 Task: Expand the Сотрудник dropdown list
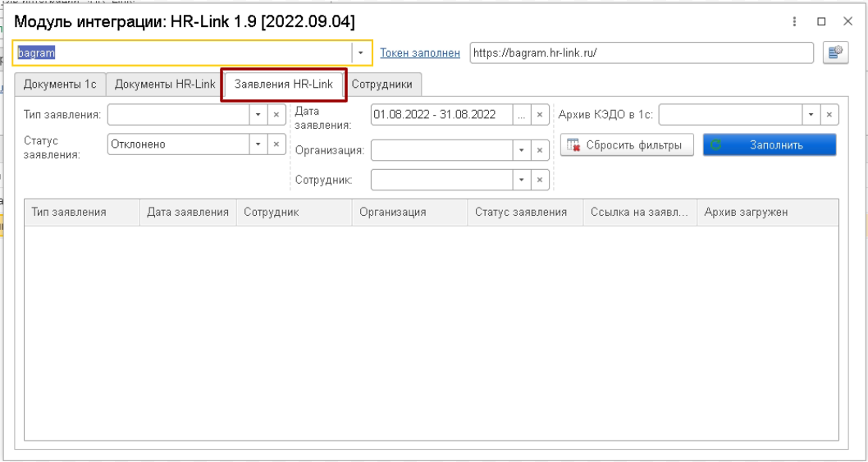[x=522, y=180]
